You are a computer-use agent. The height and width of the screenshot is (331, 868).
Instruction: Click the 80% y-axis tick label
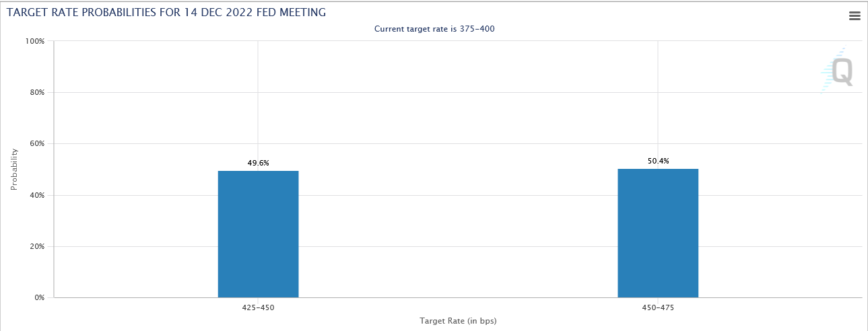coord(36,92)
